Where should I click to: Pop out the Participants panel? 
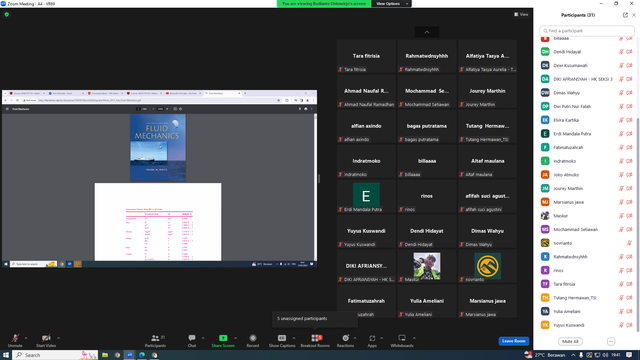click(x=625, y=15)
